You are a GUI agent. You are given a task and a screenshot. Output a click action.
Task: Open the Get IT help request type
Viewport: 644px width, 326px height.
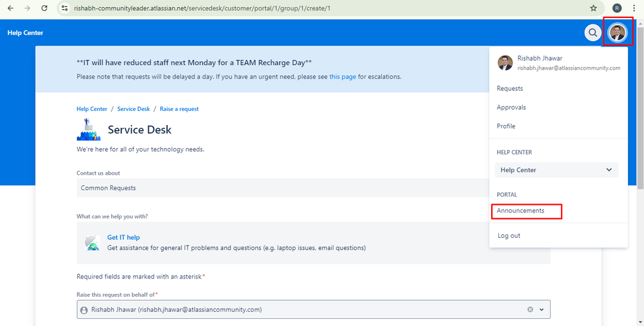tap(124, 237)
